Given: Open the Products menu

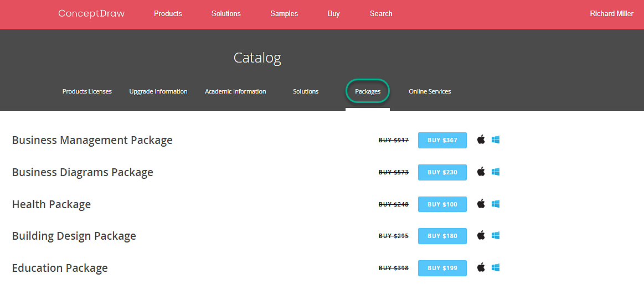Looking at the screenshot, I should coord(168,14).
